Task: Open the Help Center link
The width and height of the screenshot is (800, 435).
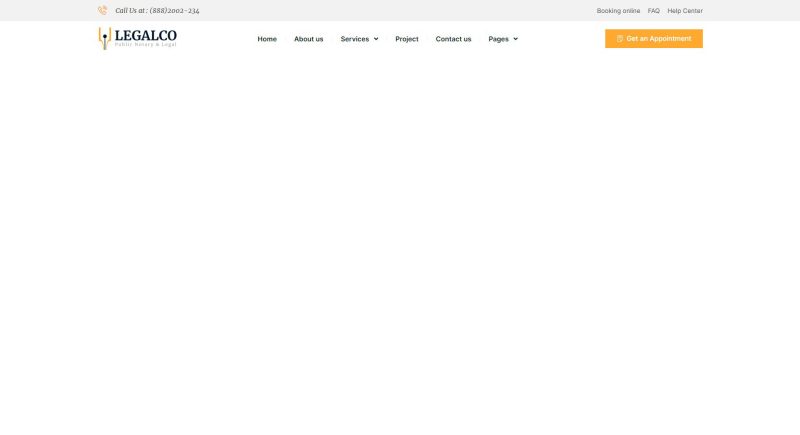Action: click(685, 11)
